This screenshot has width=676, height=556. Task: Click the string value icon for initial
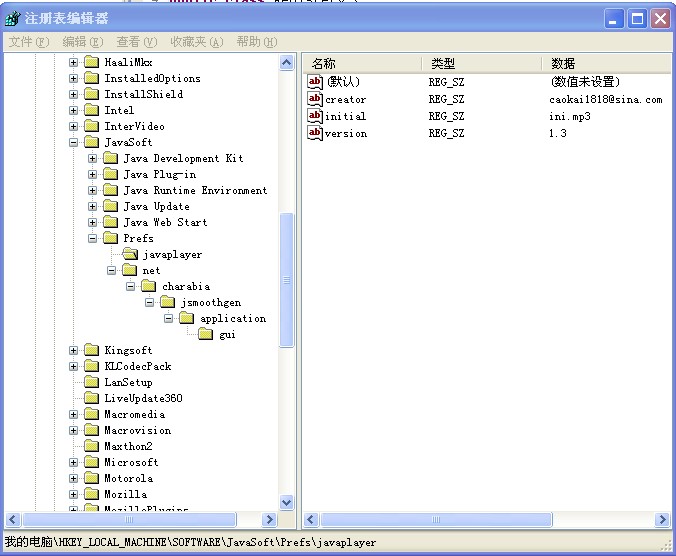point(315,116)
